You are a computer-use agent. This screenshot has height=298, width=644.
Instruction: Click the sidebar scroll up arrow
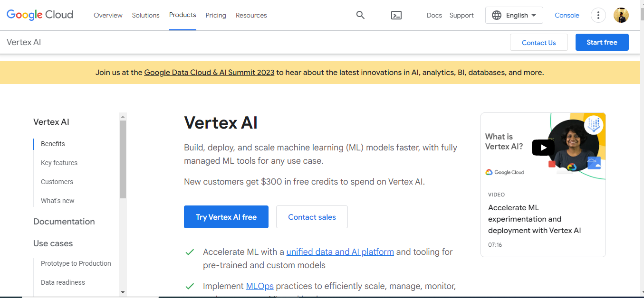click(123, 116)
